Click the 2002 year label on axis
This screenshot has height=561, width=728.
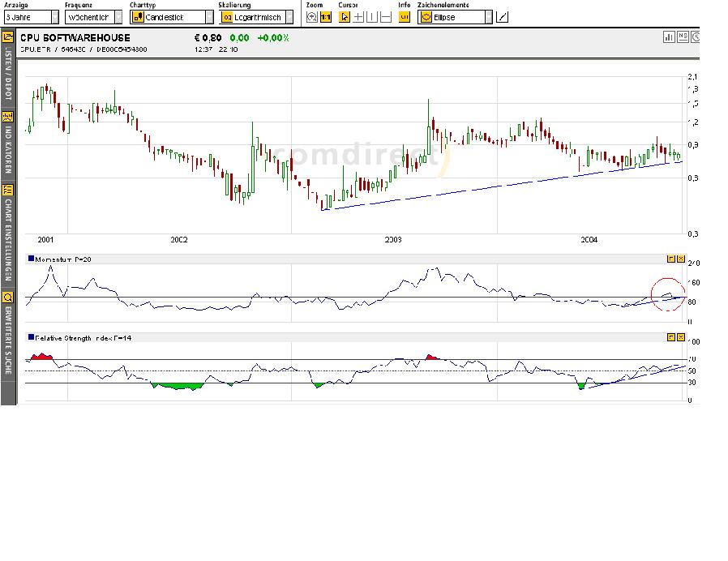pyautogui.click(x=179, y=240)
